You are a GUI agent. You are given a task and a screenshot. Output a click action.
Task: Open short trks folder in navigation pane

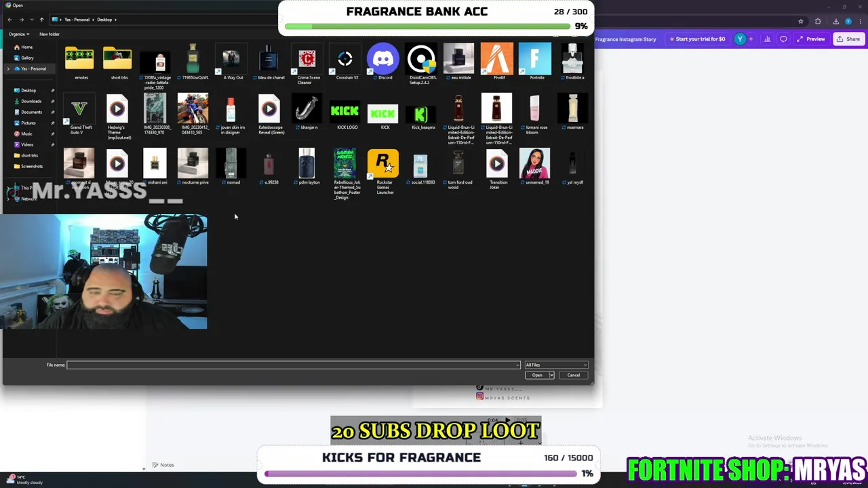click(29, 155)
